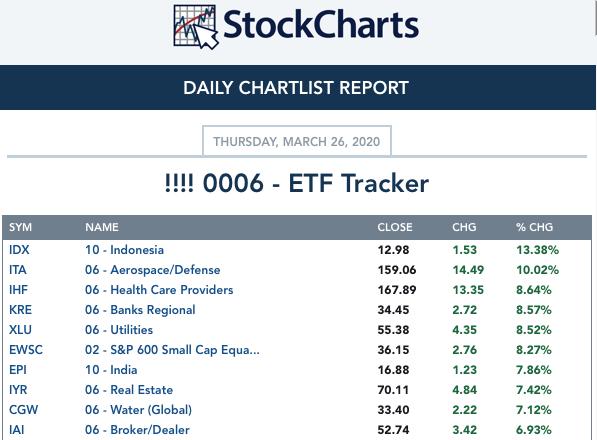Screen dimensions: 597x440
Task: Open 06 - Utilities link
Action: click(119, 330)
